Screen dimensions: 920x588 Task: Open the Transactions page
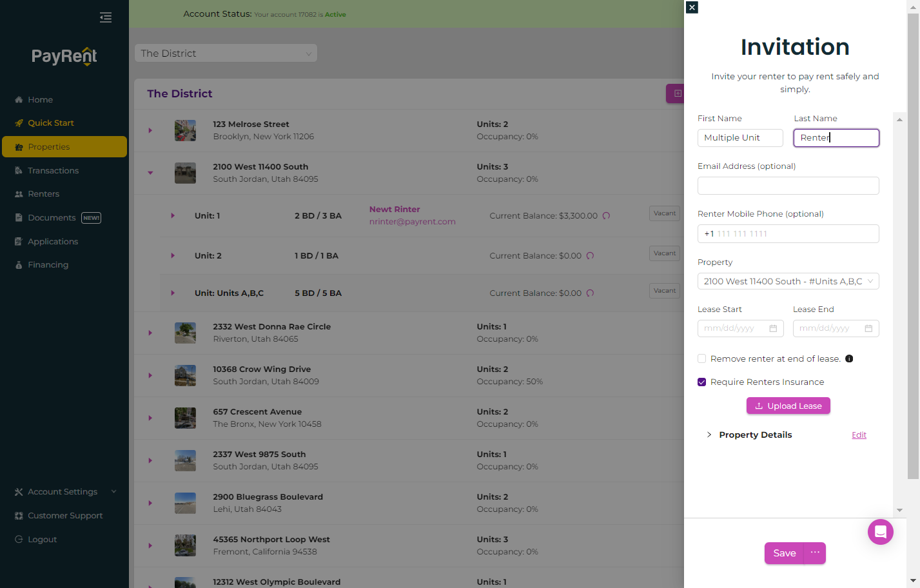[x=53, y=171]
